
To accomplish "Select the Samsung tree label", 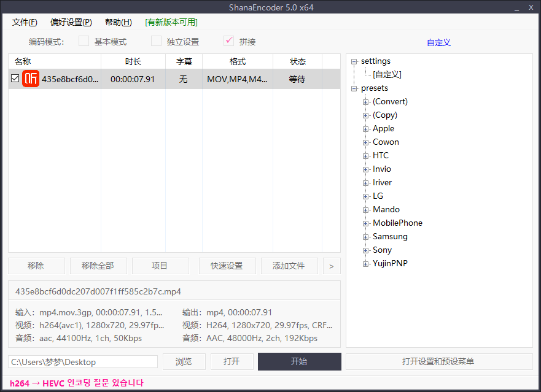I will coord(390,237).
